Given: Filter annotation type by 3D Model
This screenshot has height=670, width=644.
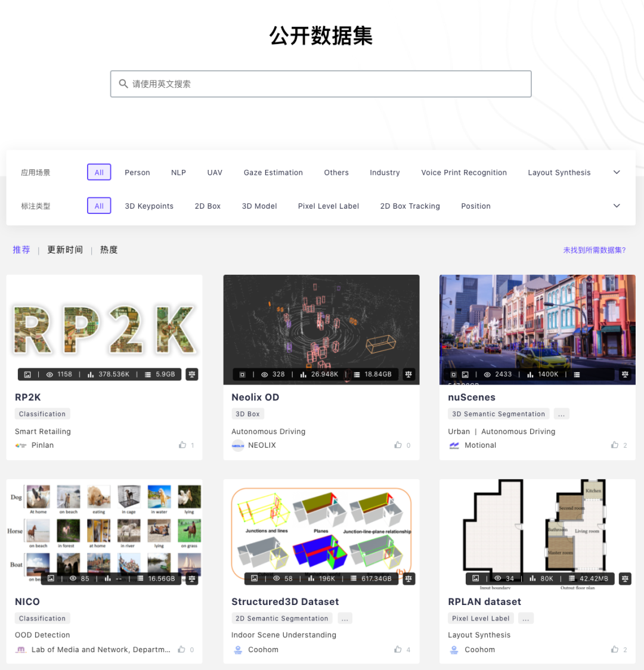Looking at the screenshot, I should pyautogui.click(x=259, y=206).
